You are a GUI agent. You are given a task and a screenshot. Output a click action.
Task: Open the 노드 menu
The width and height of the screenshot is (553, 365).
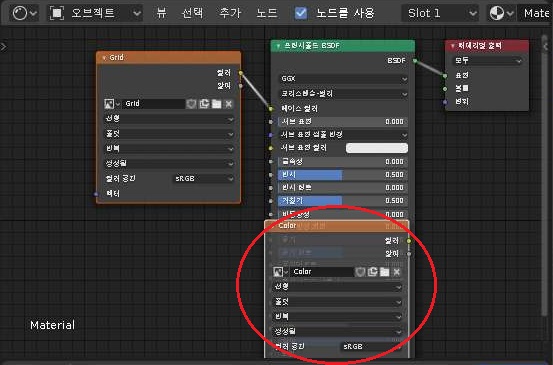click(x=267, y=13)
